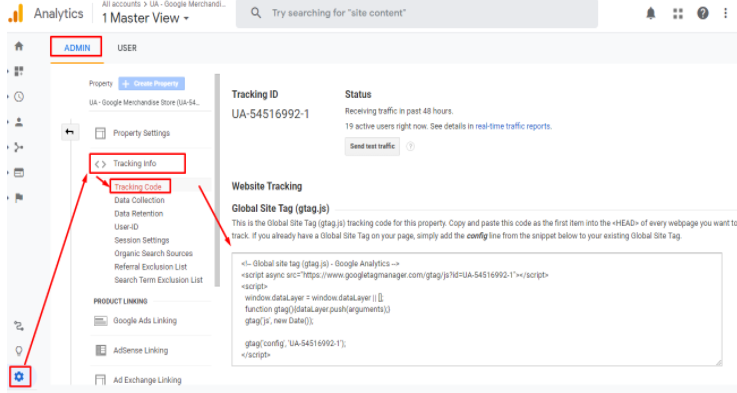Open Google Ads Linking item
This screenshot has width=737, height=393.
coord(145,321)
